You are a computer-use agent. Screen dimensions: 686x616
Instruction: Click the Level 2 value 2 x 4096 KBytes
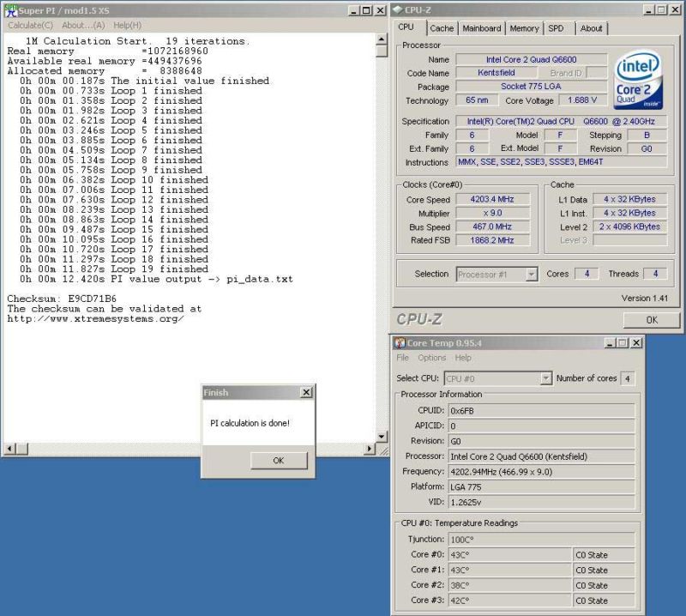click(629, 226)
